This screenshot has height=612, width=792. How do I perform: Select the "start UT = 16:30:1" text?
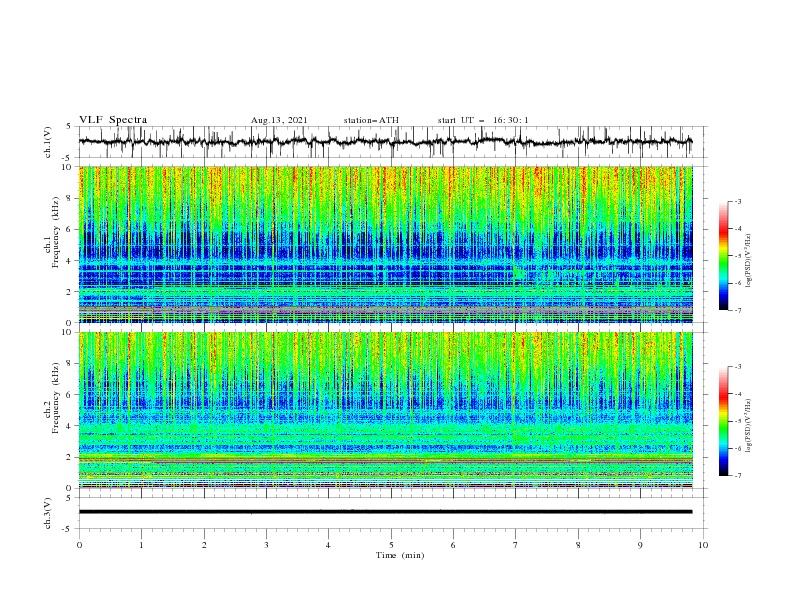(x=483, y=120)
